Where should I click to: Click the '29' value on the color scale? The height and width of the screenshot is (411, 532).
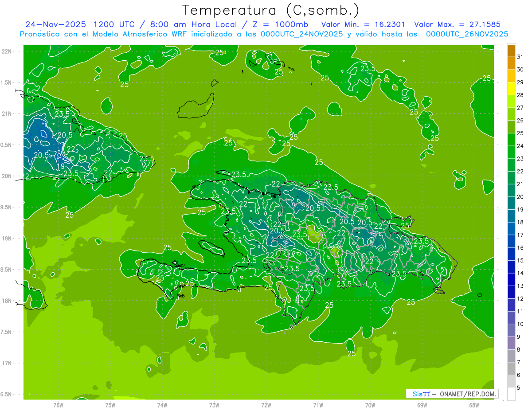pos(520,82)
